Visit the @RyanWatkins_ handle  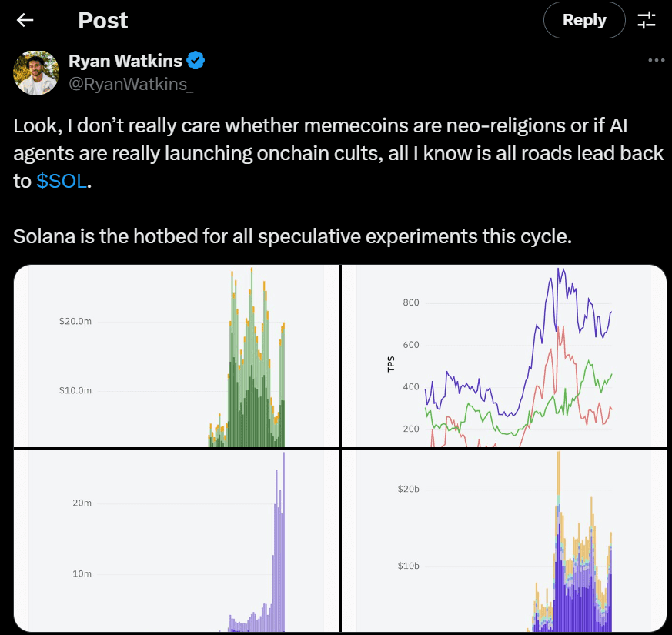(x=130, y=83)
